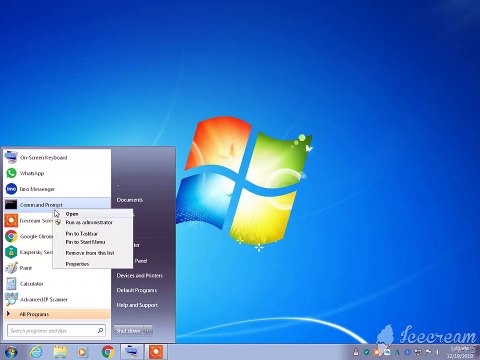This screenshot has height=360, width=480.
Task: Click the Shut down button
Action: point(128,331)
